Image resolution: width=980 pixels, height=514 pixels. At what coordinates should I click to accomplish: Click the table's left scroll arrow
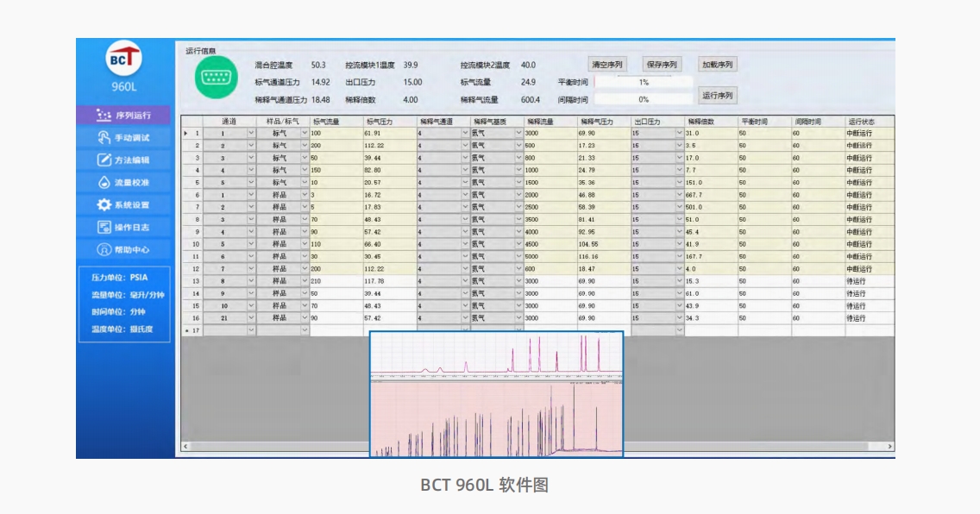coord(185,447)
